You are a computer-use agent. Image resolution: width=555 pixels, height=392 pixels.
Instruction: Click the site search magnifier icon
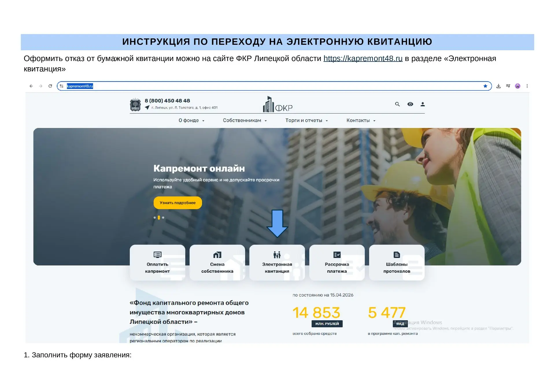click(397, 104)
